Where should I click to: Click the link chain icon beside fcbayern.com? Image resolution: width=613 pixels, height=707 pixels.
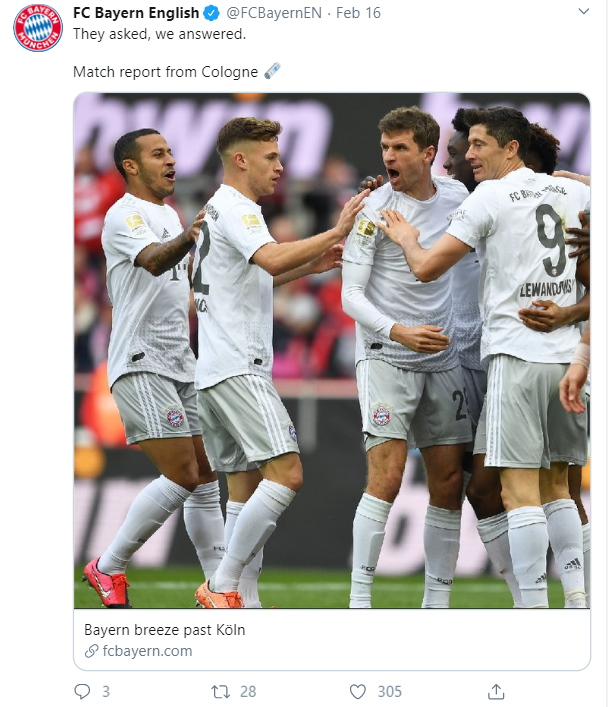pyautogui.click(x=91, y=651)
